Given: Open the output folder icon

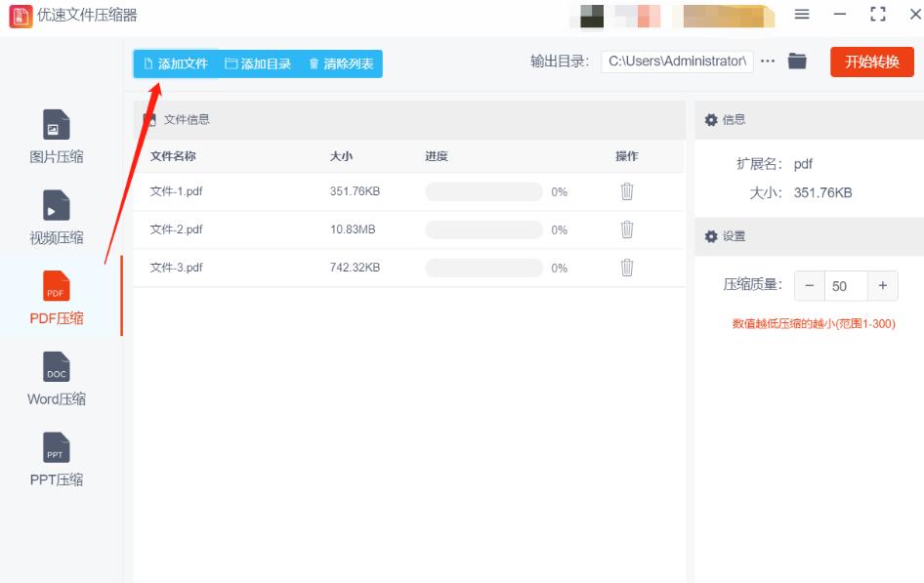Looking at the screenshot, I should (796, 61).
